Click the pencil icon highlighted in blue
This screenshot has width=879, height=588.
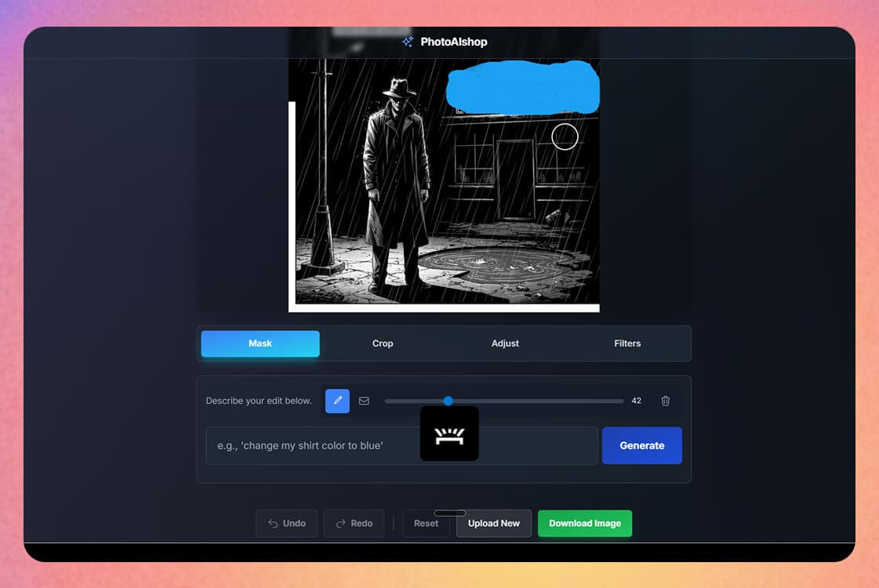coord(337,401)
